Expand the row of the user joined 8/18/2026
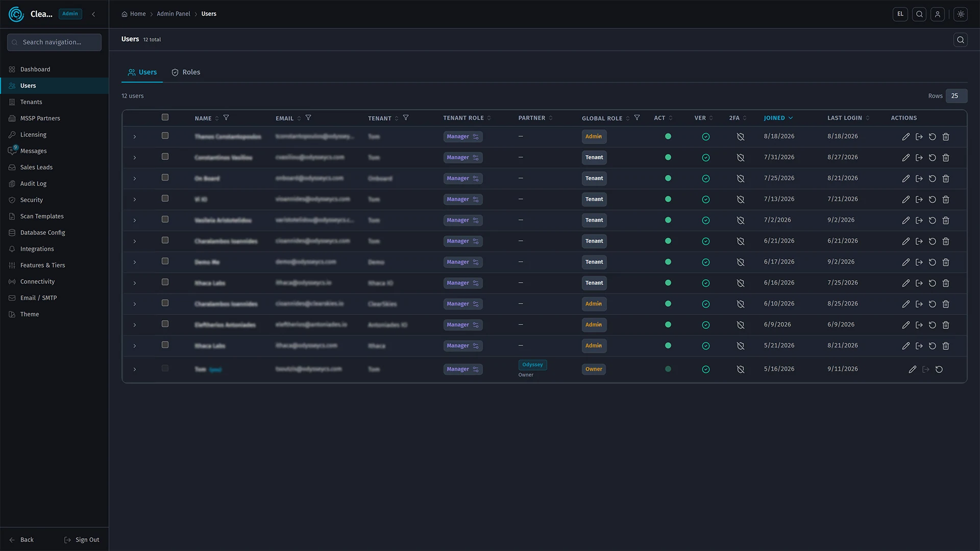Screen dimensions: 980x551 coord(134,137)
